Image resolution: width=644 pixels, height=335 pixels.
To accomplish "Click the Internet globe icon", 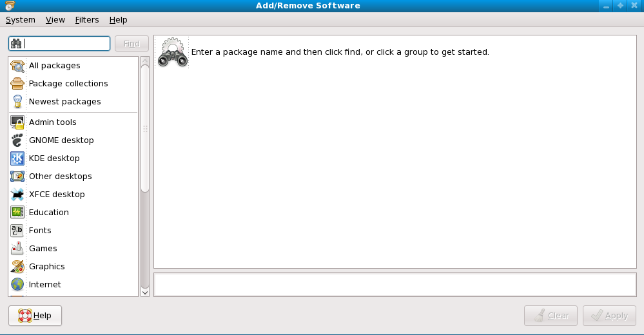I will click(x=17, y=285).
